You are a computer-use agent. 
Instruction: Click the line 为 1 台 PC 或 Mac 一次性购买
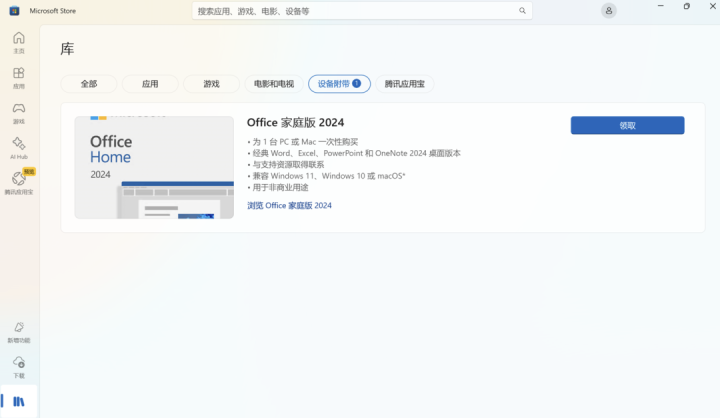(x=303, y=142)
